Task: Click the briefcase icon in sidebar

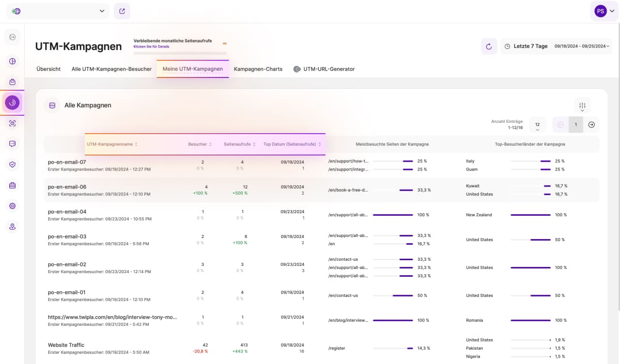Action: tap(12, 185)
